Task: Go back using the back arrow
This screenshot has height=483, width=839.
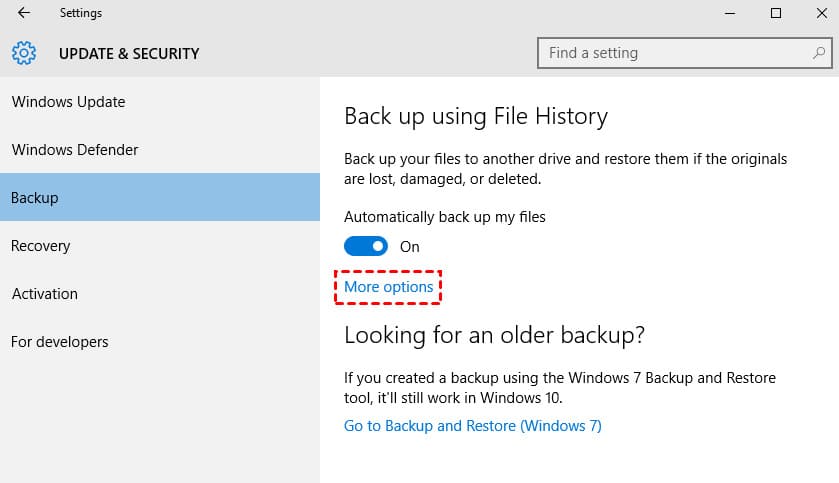Action: coord(24,13)
